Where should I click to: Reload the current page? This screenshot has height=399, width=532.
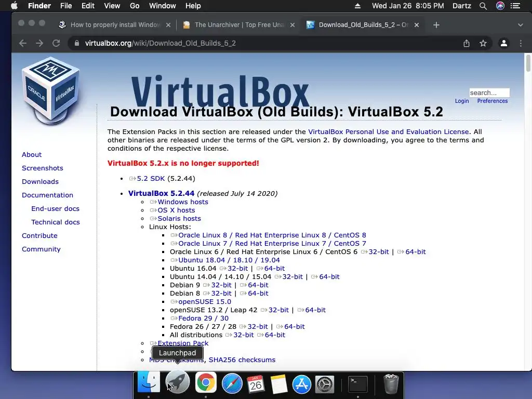56,43
